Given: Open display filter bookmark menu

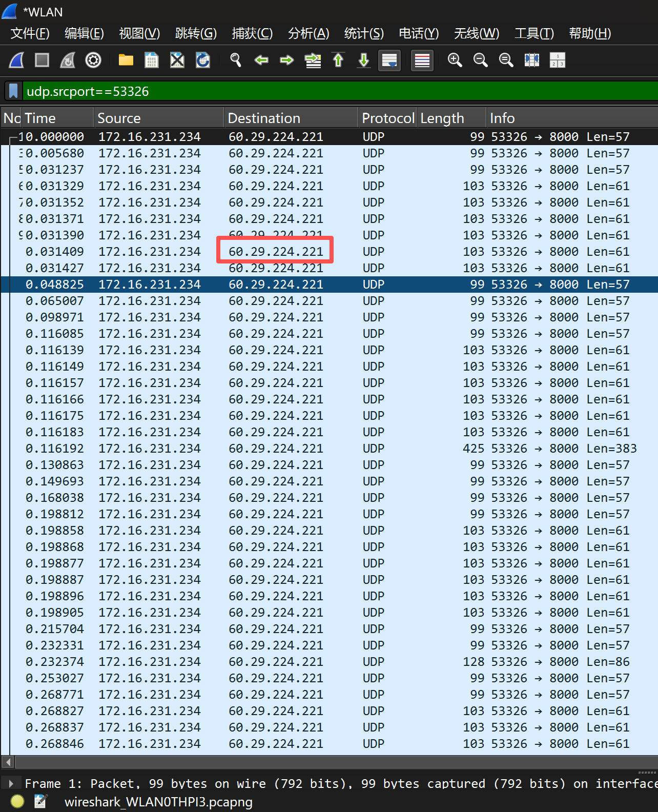Looking at the screenshot, I should click(x=14, y=91).
